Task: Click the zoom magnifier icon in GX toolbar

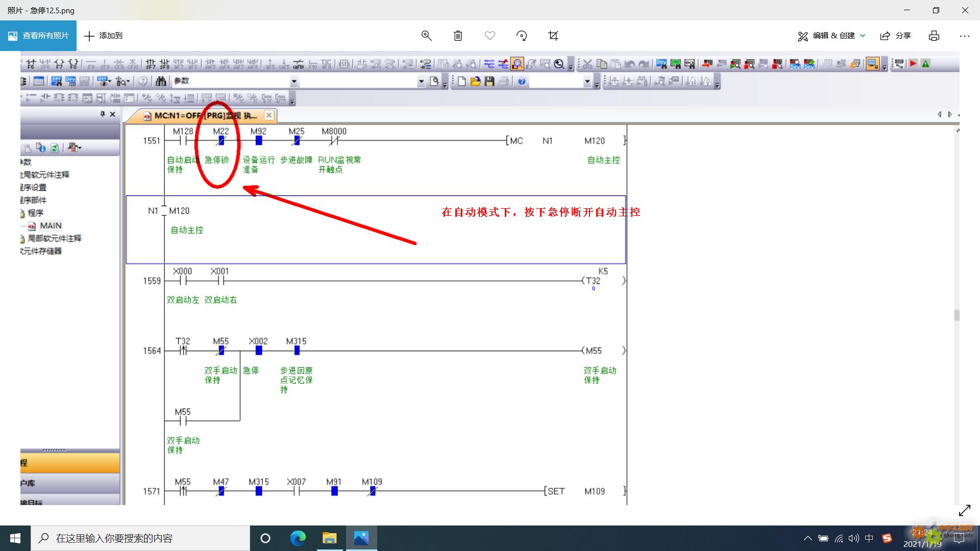Action: (x=559, y=64)
